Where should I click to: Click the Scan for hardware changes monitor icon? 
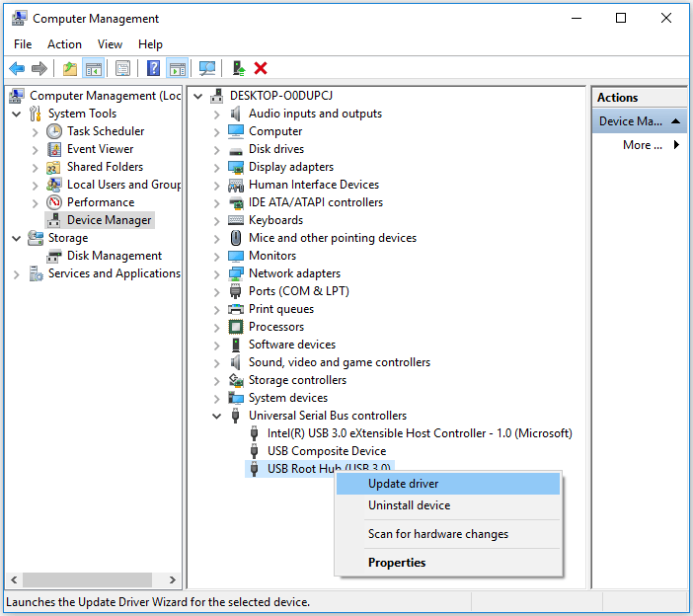point(207,68)
